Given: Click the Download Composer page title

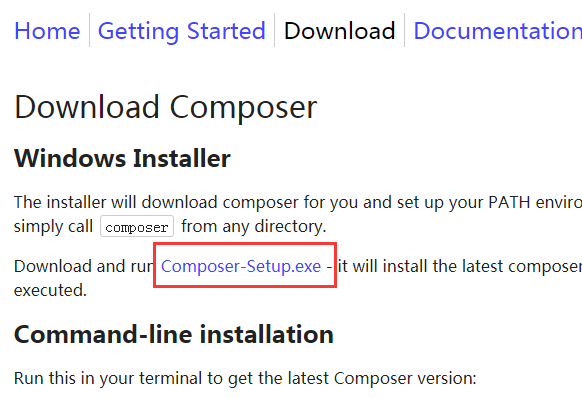Looking at the screenshot, I should click(166, 107).
